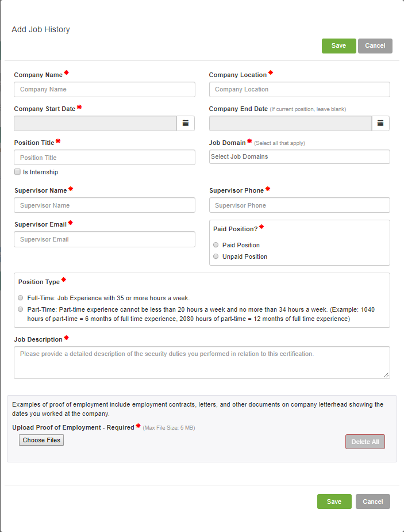Open the Company Start Date calendar picker

(185, 123)
